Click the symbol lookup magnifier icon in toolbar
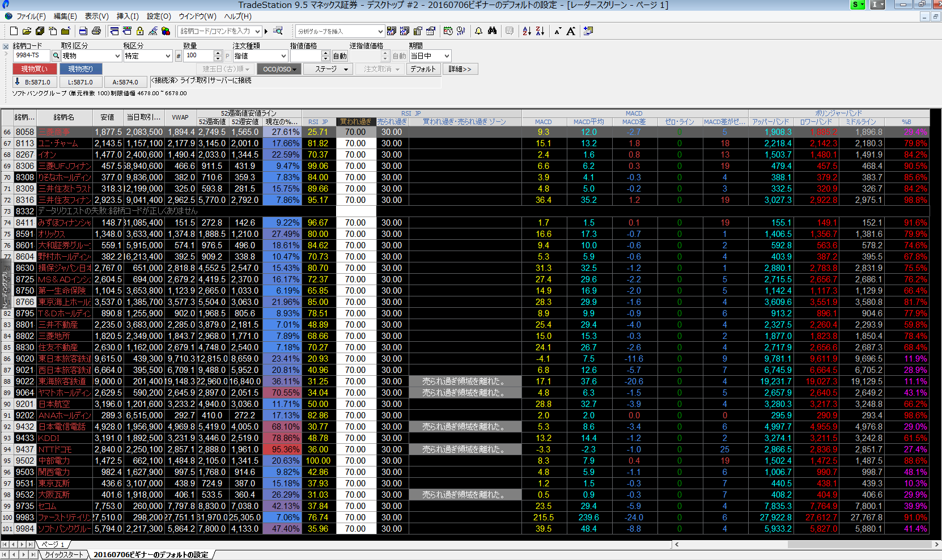The image size is (942, 560). coord(278,31)
